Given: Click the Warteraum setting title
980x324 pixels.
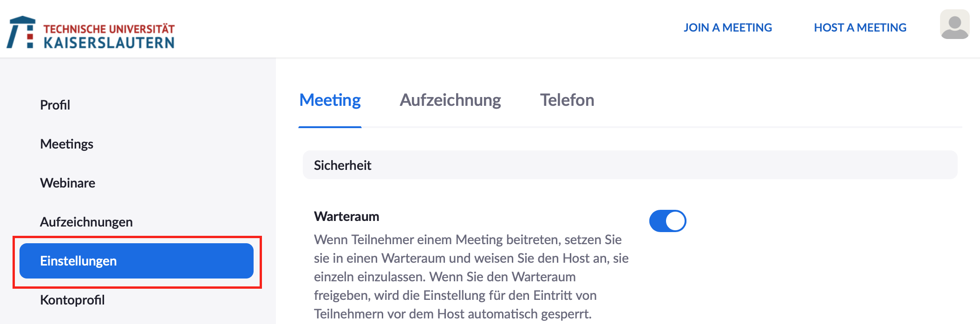Looking at the screenshot, I should point(346,216).
